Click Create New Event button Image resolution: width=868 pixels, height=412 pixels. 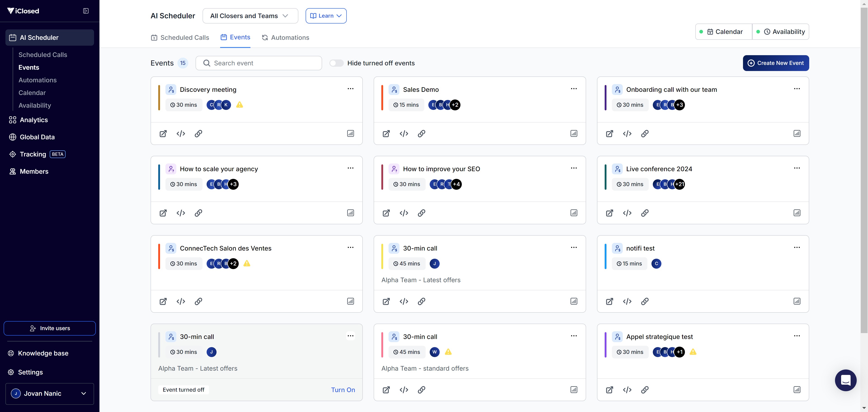776,63
